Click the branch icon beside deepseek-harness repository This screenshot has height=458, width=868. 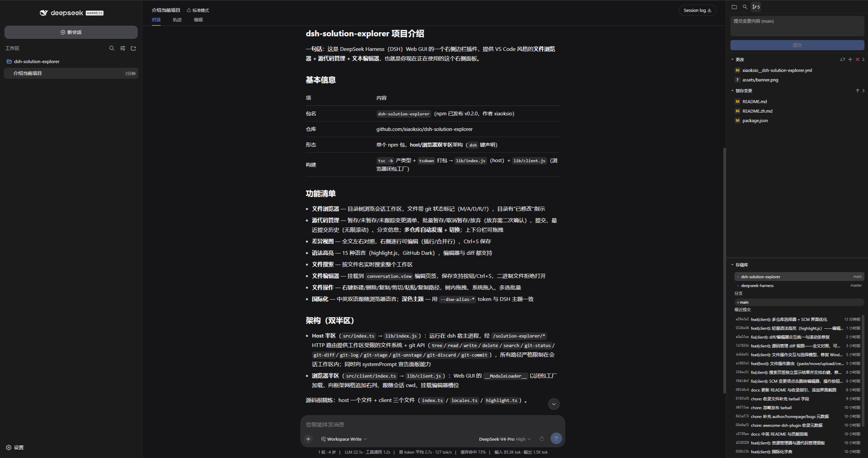738,286
